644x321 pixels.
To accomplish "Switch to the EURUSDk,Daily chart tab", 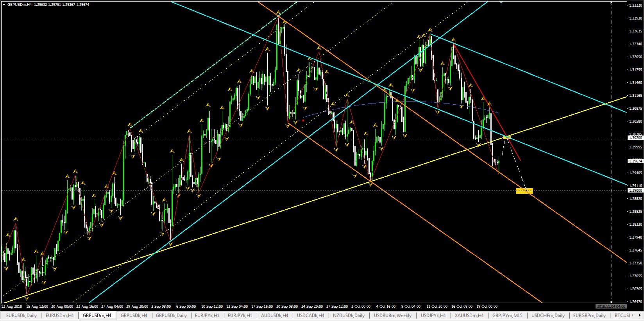I will pos(21,316).
